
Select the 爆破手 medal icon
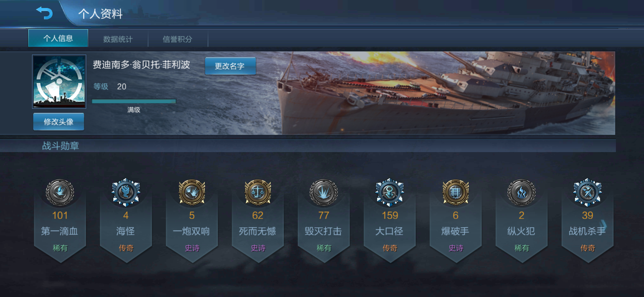[456, 192]
